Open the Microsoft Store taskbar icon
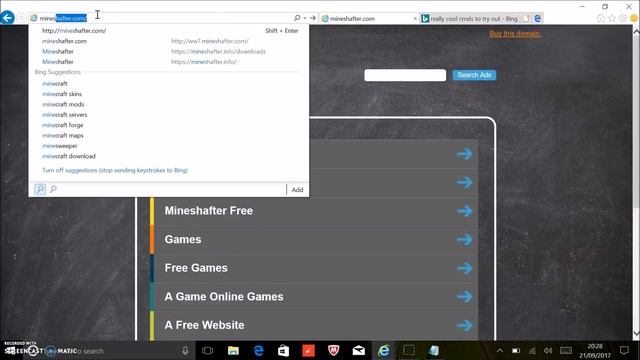Screen dimensions: 640x360 tap(283, 351)
